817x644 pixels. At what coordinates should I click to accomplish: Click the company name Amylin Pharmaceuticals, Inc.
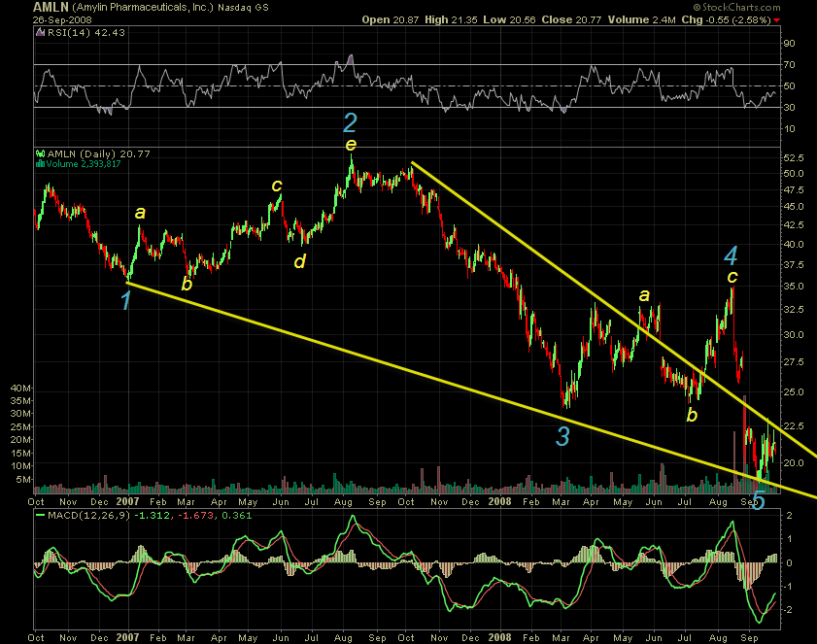pos(143,8)
